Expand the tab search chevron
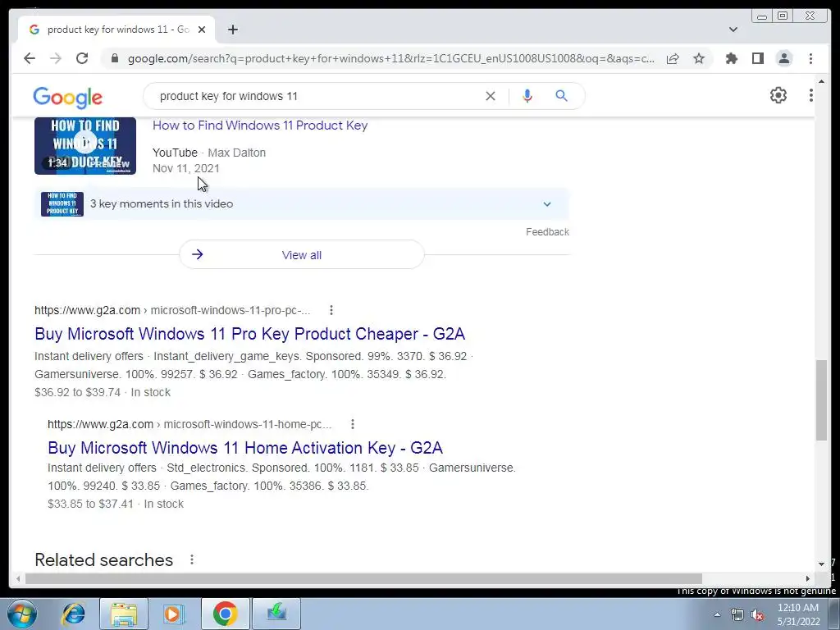 pos(733,30)
